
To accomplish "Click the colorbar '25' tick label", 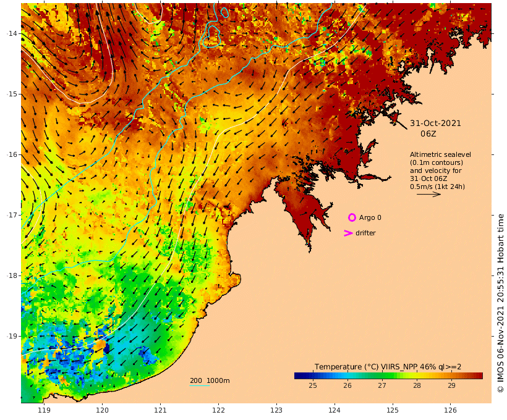I will 313,385.
